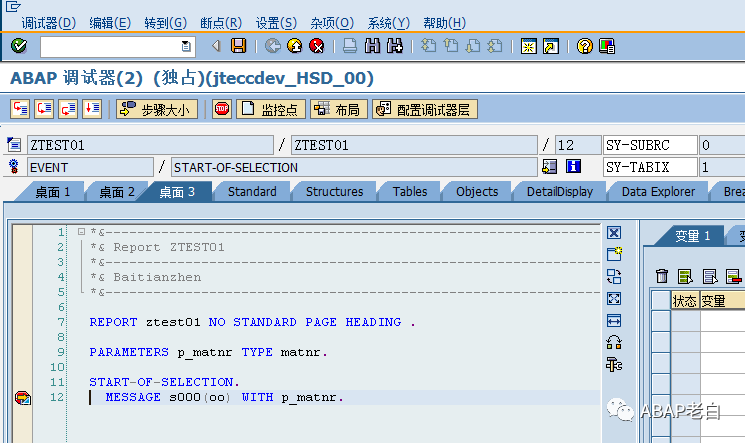Click the First Page icon
The height and width of the screenshot is (443, 745).
(x=429, y=46)
